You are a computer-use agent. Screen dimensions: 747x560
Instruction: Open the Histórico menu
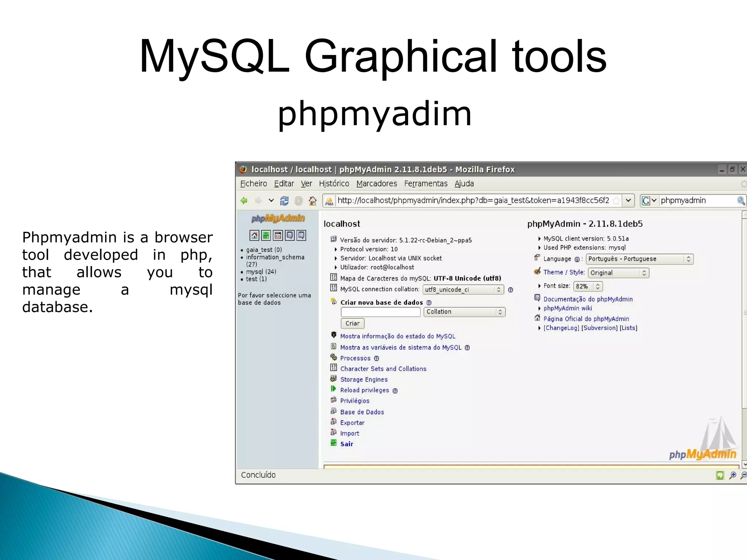(x=334, y=183)
